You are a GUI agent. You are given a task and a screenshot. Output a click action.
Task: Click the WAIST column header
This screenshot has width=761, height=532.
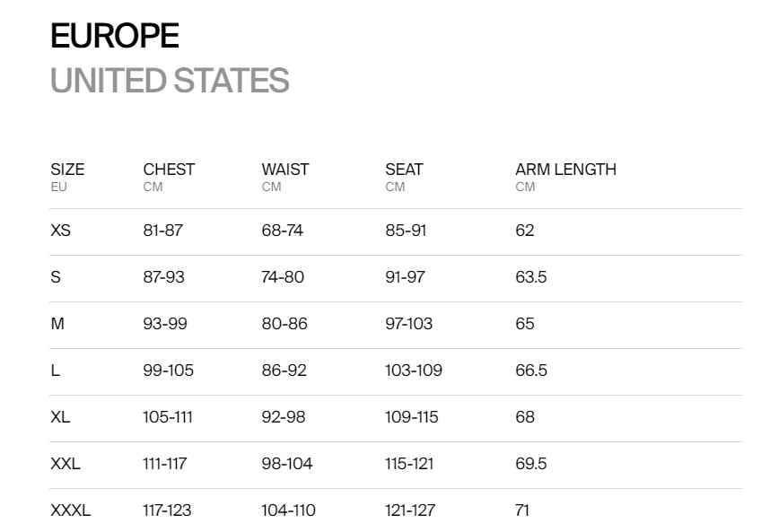tap(285, 170)
